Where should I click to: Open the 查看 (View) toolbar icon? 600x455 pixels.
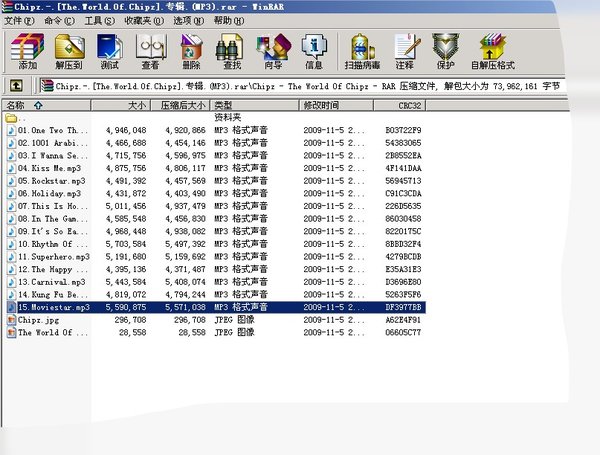(151, 51)
